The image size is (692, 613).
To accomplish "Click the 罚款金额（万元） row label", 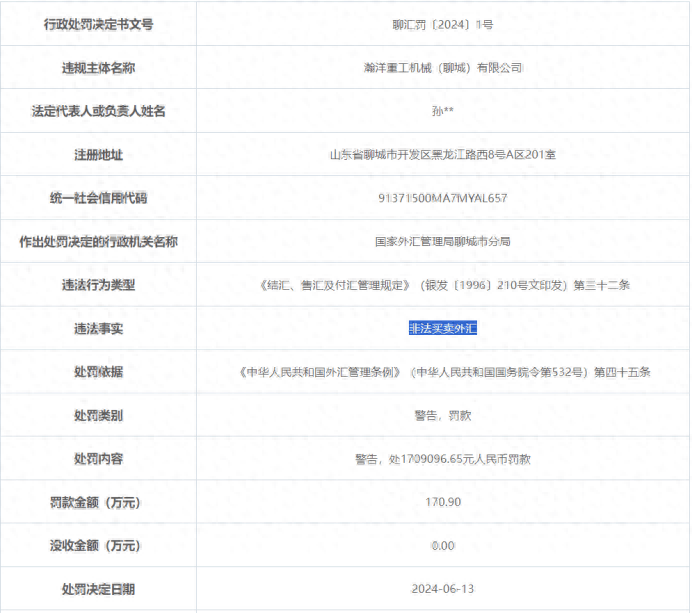I will pos(98,502).
